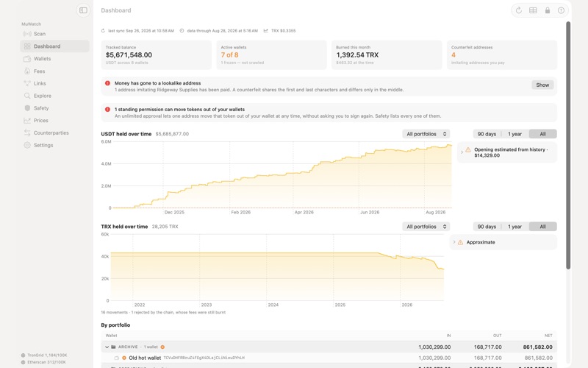Open the table columns layout icon

click(533, 10)
